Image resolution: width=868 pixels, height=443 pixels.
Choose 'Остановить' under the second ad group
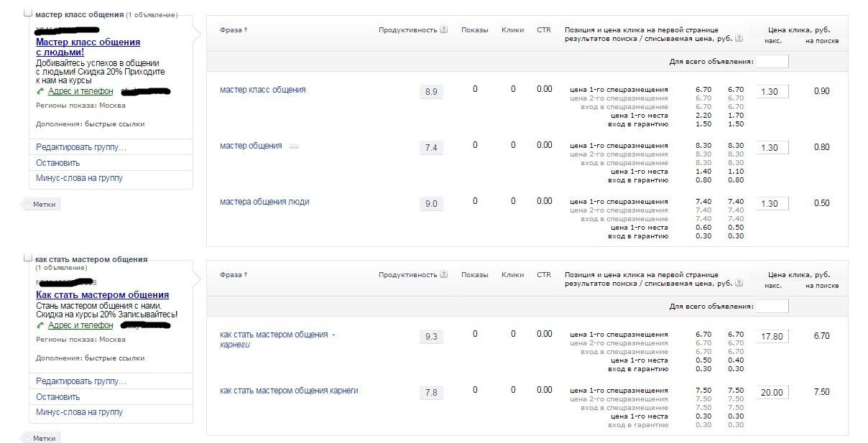(x=58, y=397)
